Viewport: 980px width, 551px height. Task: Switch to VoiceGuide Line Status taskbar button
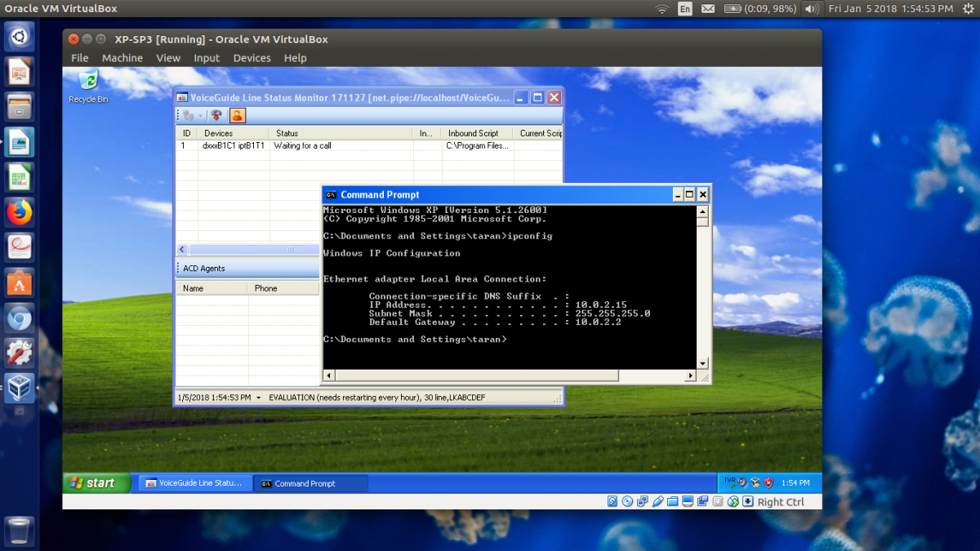(x=194, y=483)
